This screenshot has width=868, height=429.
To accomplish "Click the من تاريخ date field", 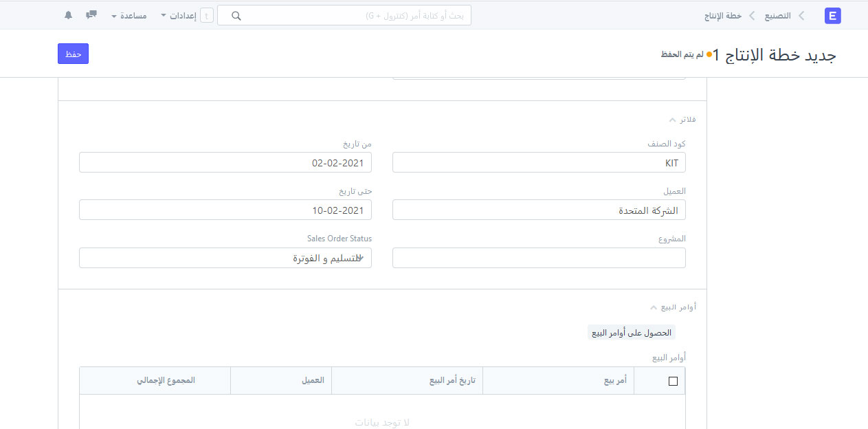I will point(225,163).
